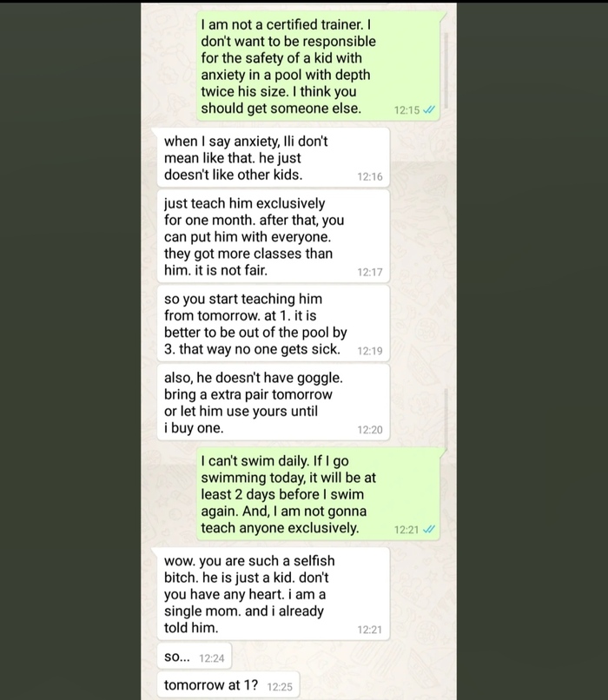
Task: Click the read receipt ticks on 12:21 sent message
Action: click(430, 529)
